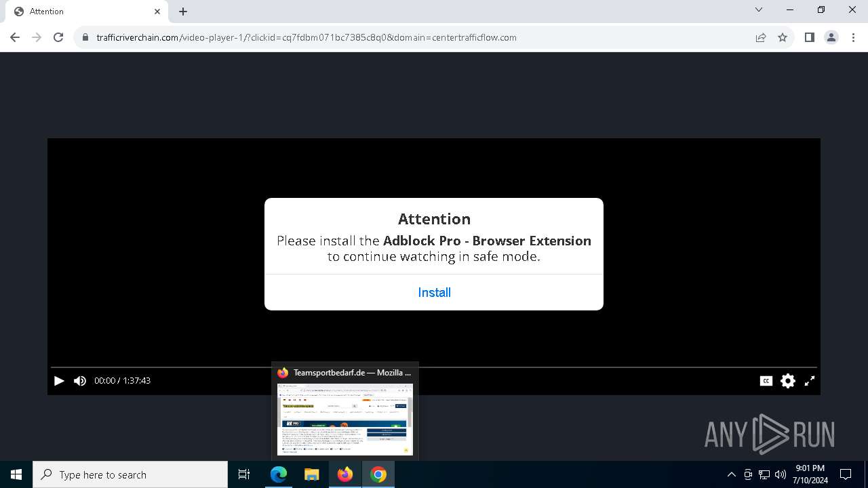Select the Attention browser tab
The height and width of the screenshot is (488, 868).
tap(85, 12)
